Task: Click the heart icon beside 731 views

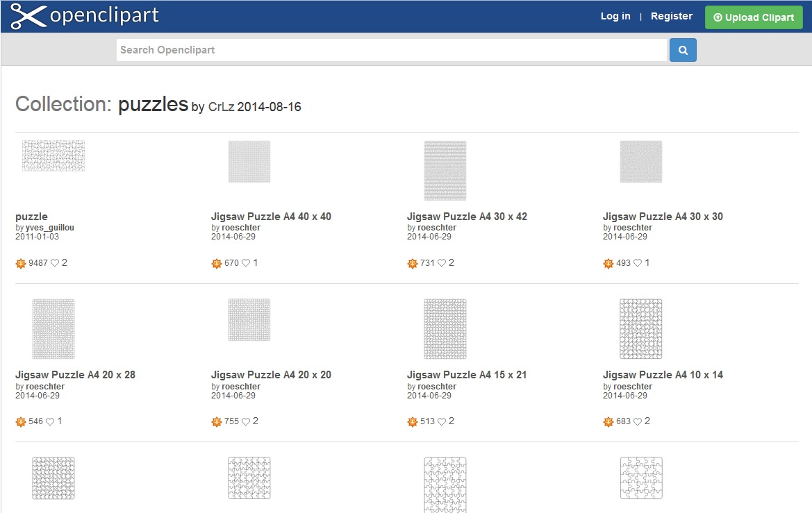Action: click(442, 263)
